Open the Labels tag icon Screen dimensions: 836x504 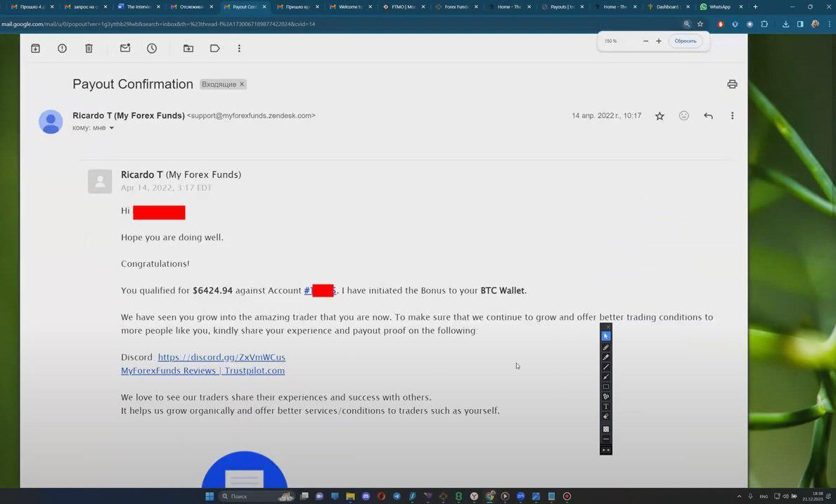[x=215, y=49]
